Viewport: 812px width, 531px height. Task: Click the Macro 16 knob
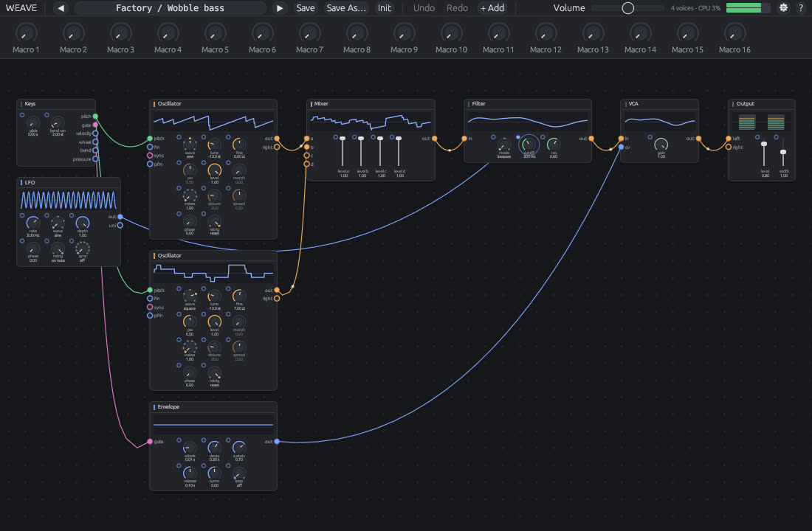point(734,34)
